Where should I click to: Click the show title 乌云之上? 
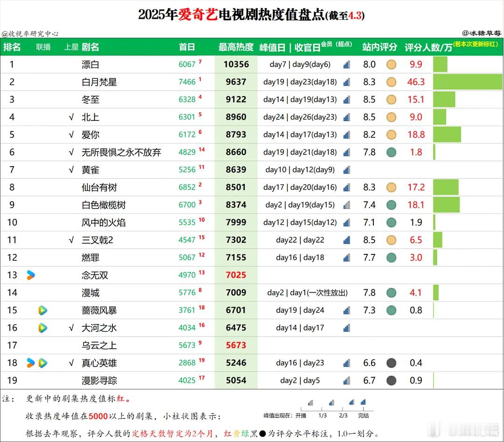[99, 345]
